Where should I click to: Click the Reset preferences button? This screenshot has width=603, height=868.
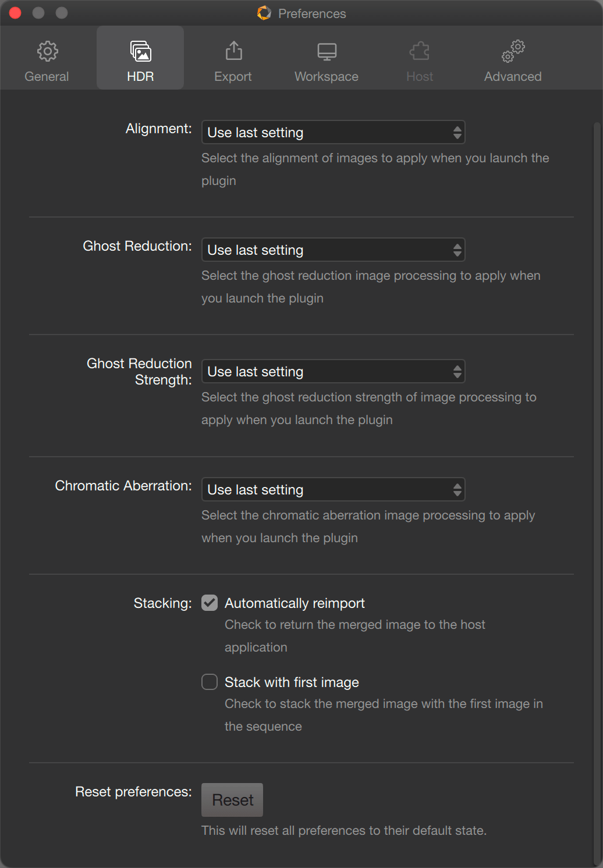tap(232, 800)
